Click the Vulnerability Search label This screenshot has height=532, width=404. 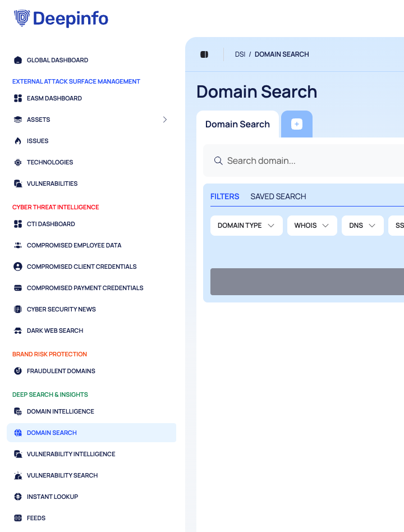click(x=62, y=476)
